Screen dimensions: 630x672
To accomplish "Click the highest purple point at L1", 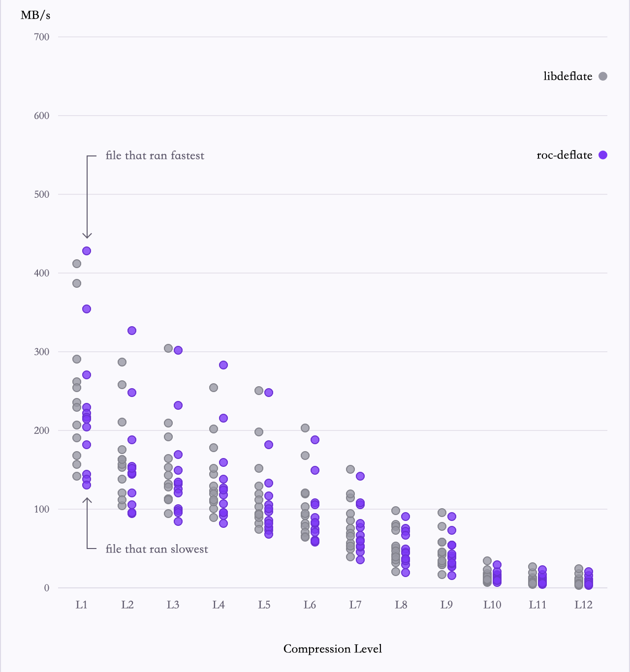I will pyautogui.click(x=87, y=251).
